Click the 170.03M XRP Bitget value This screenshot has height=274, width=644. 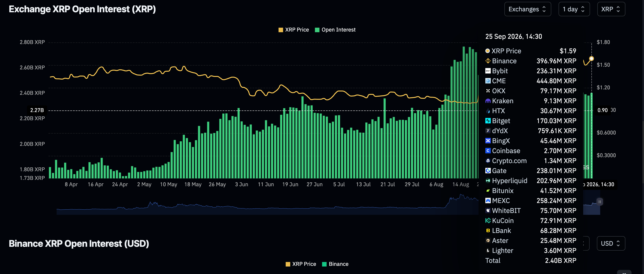coord(556,121)
